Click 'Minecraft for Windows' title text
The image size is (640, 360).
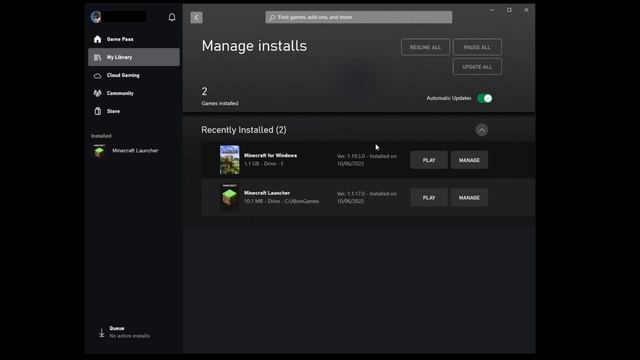271,156
